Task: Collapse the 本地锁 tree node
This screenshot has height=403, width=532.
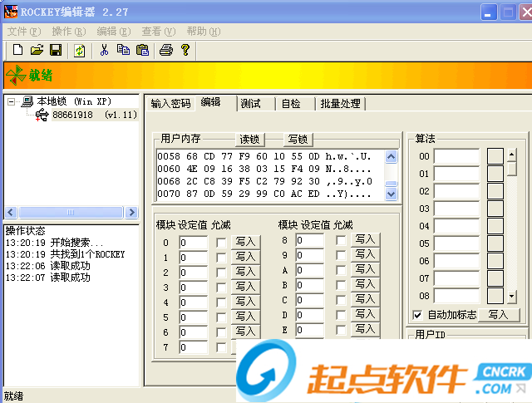Action: pos(11,101)
